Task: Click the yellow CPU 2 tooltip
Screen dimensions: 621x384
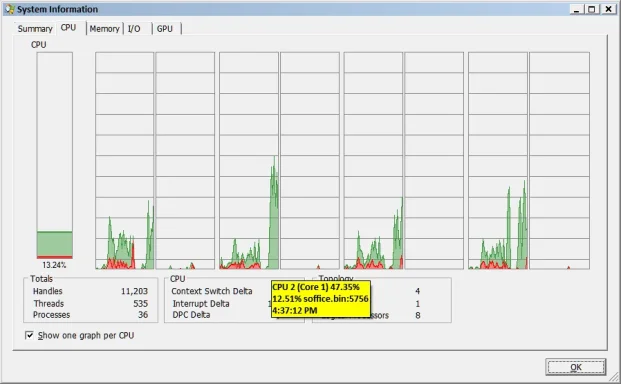Action: click(321, 299)
